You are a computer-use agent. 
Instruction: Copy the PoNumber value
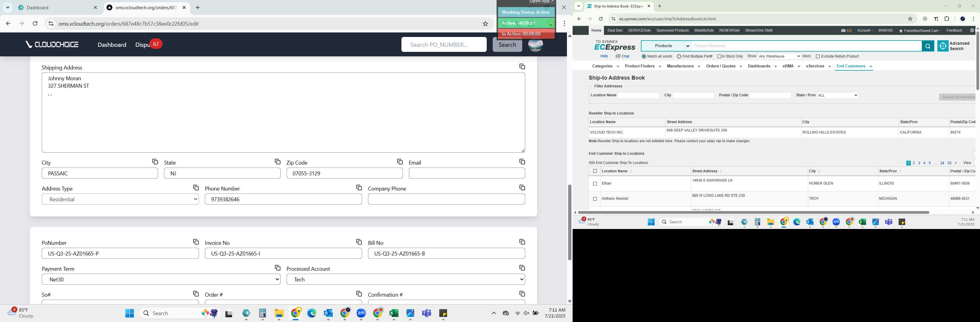[196, 242]
